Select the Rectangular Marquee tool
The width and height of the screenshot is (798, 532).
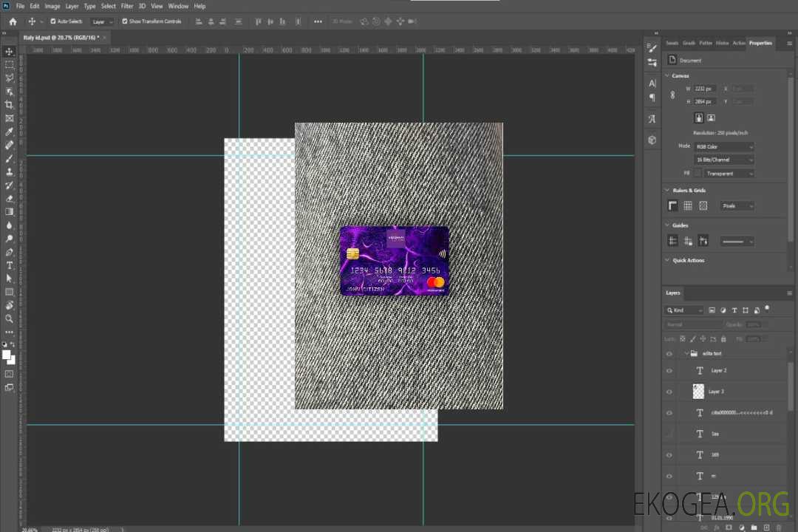point(9,64)
